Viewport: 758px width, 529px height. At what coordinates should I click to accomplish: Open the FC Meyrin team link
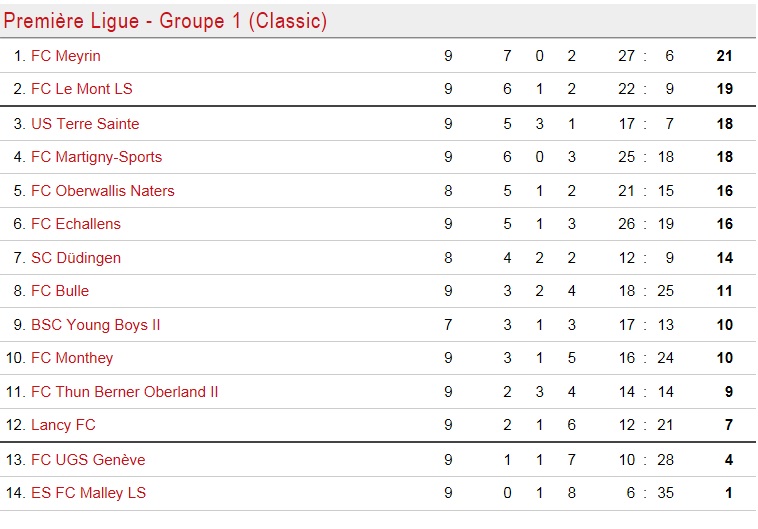point(66,56)
